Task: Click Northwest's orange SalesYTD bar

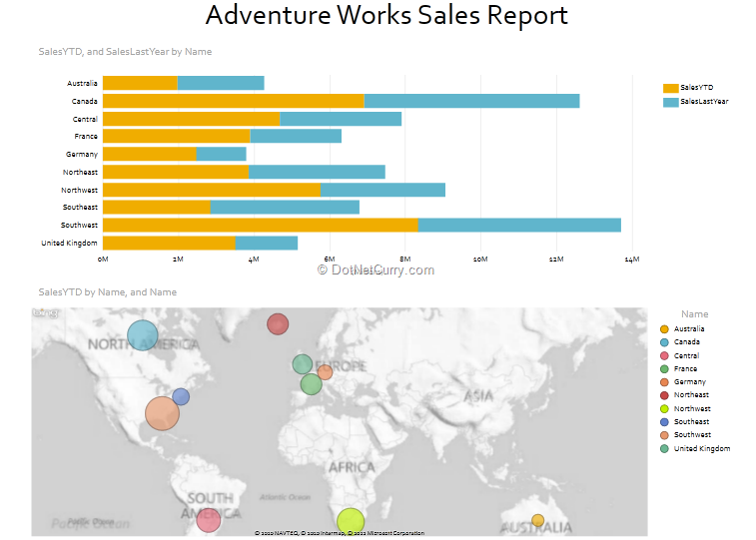Action: click(x=212, y=190)
